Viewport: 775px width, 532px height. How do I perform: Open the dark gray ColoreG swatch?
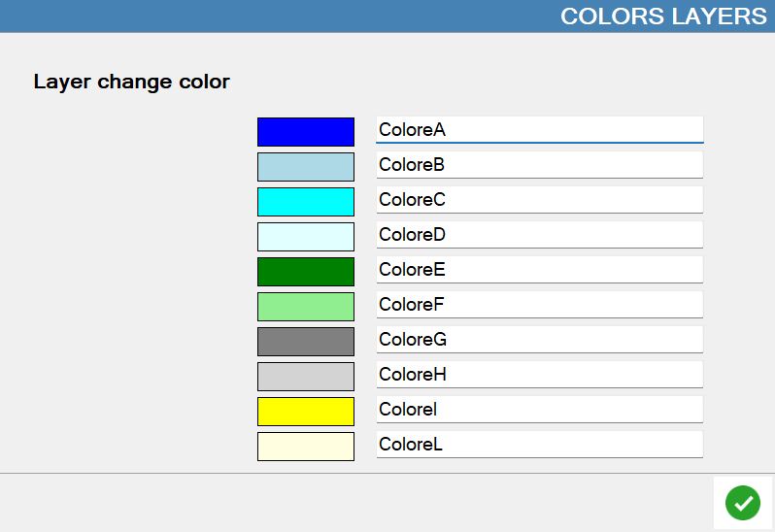tap(306, 342)
